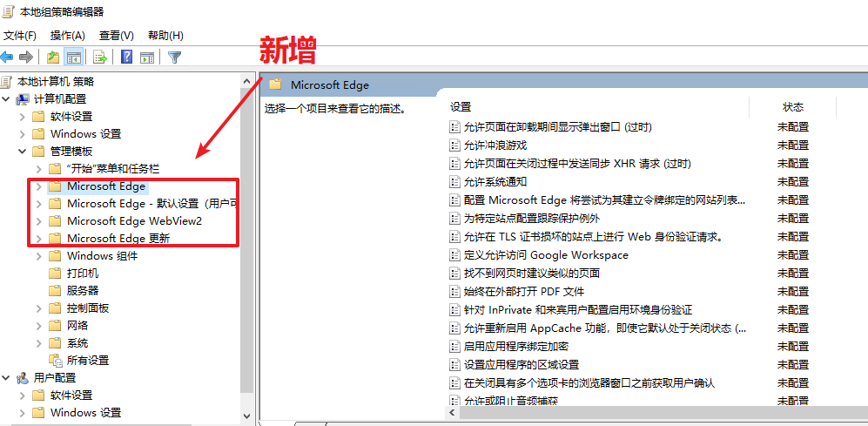868x426 pixels.
Task: Click 未配置 status in the 允许冲浪游戏 row
Action: (x=793, y=145)
